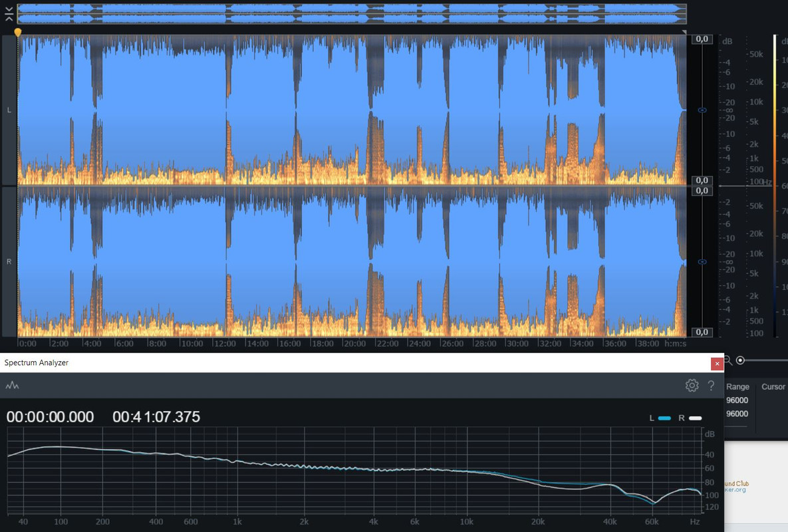The width and height of the screenshot is (788, 532).
Task: Open the Spectrum Analyzer help question mark
Action: (x=711, y=385)
